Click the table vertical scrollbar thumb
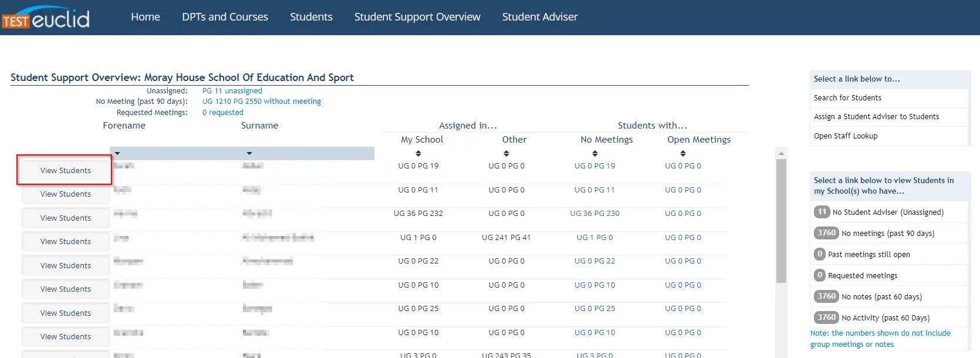The width and height of the screenshot is (980, 358). 781,221
